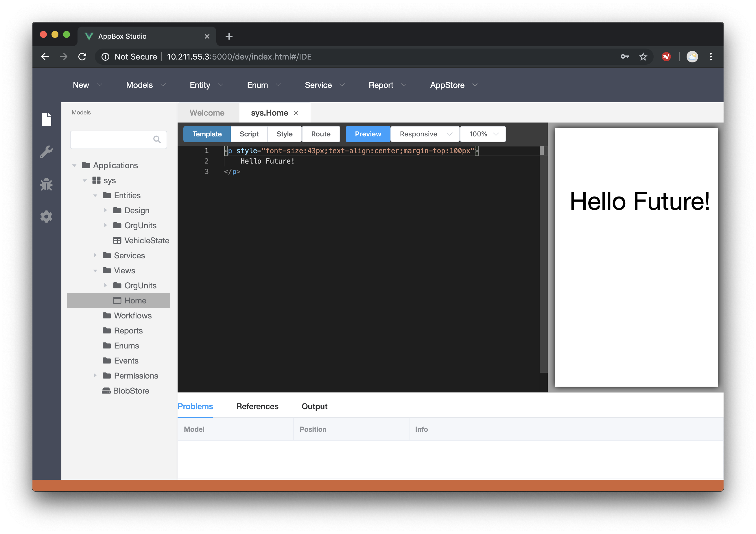Open the References panel tab
Image resolution: width=756 pixels, height=534 pixels.
click(257, 406)
